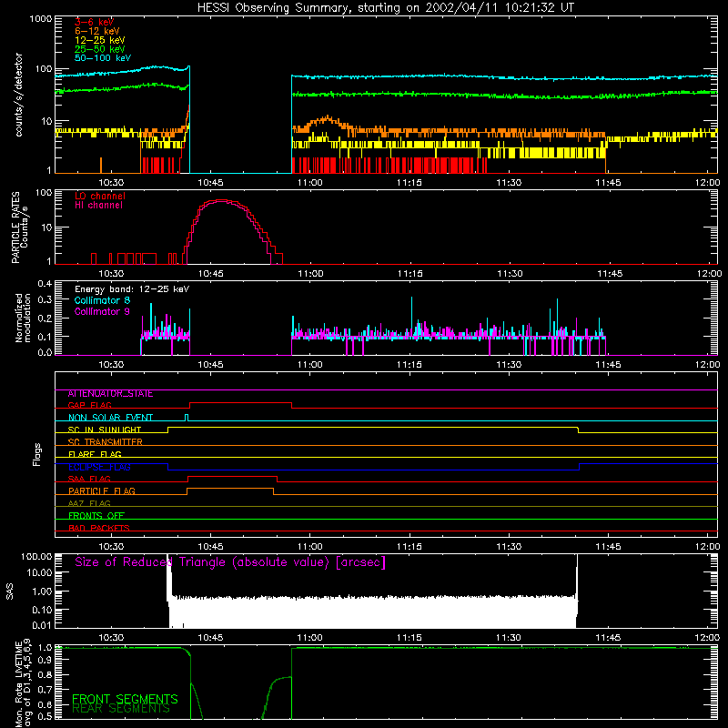Click the Energy band: 12-25 keV text

pos(132,289)
